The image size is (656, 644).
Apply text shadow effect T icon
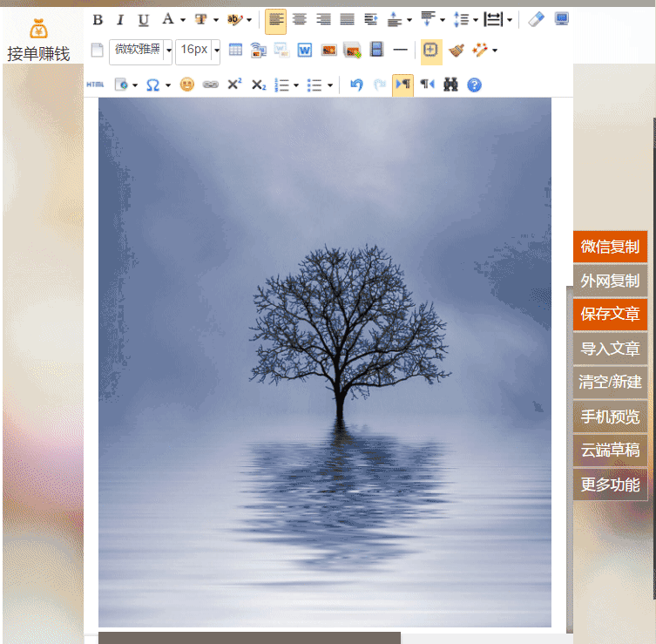(x=201, y=19)
